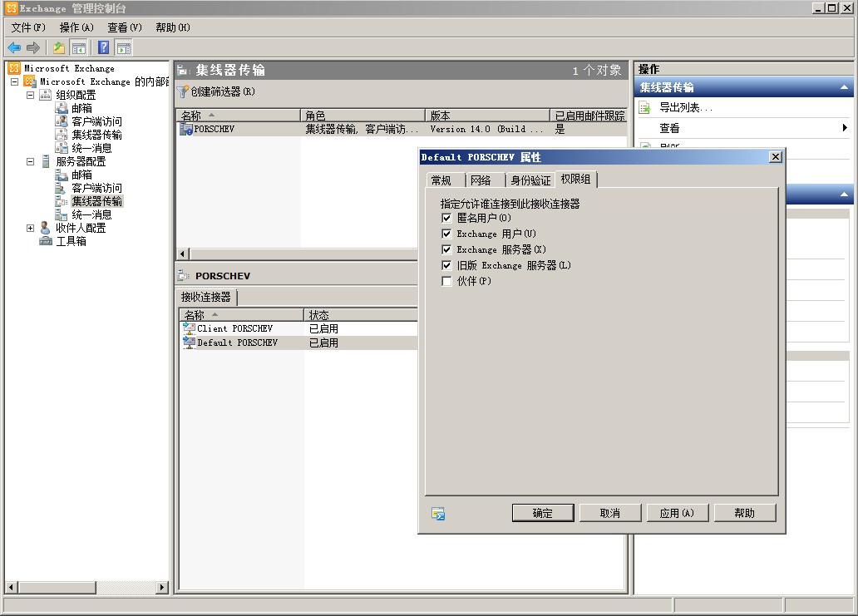
Task: Click the tree pane horizontal scrollbar thumb
Action: pyautogui.click(x=57, y=588)
